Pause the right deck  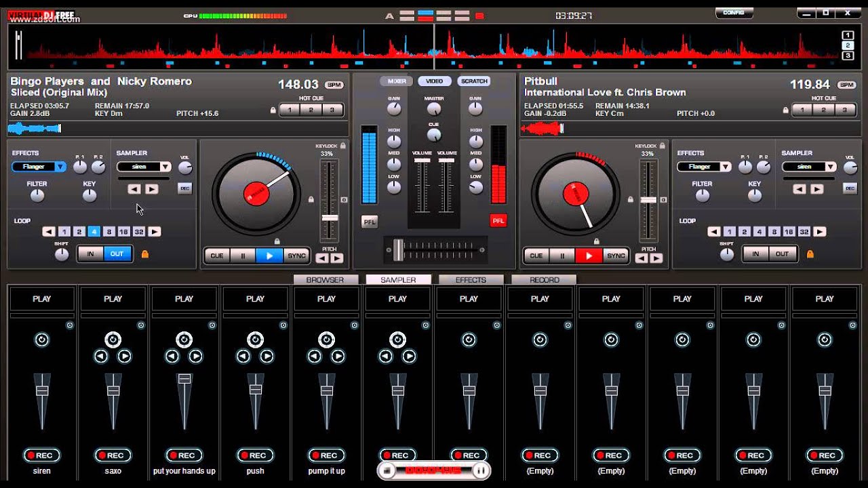(x=562, y=256)
